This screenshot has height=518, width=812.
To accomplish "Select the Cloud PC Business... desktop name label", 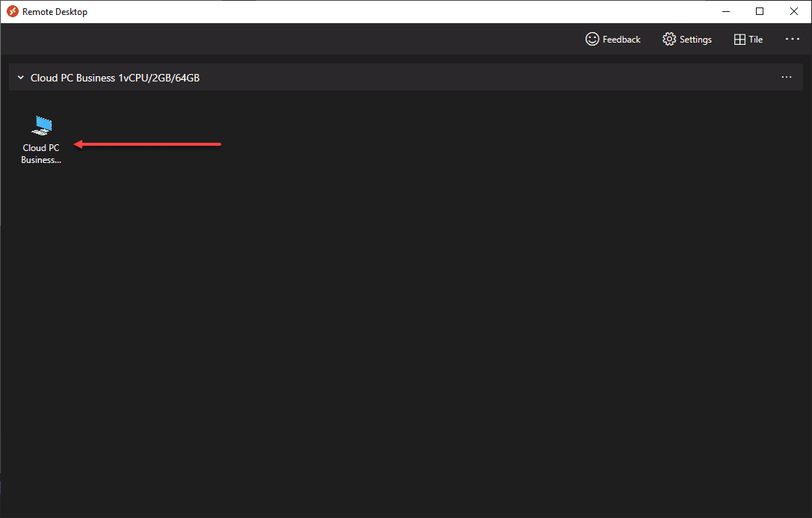I will (41, 153).
